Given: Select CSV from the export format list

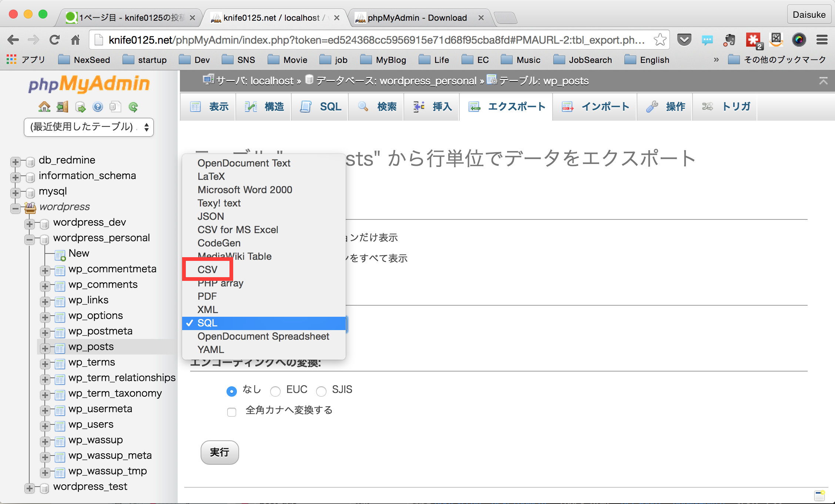Looking at the screenshot, I should pos(208,269).
